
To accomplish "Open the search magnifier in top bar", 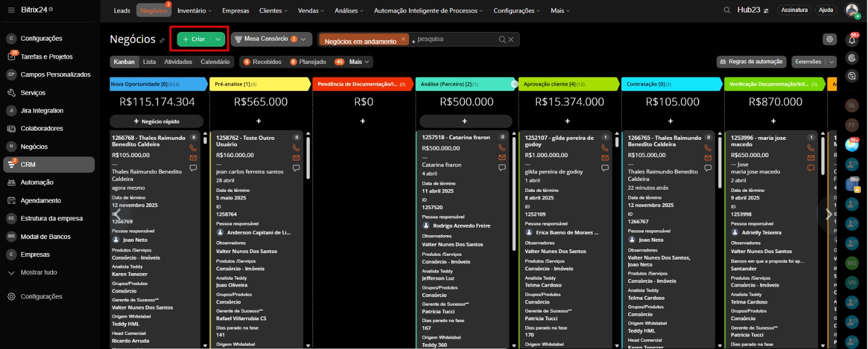I will (727, 10).
